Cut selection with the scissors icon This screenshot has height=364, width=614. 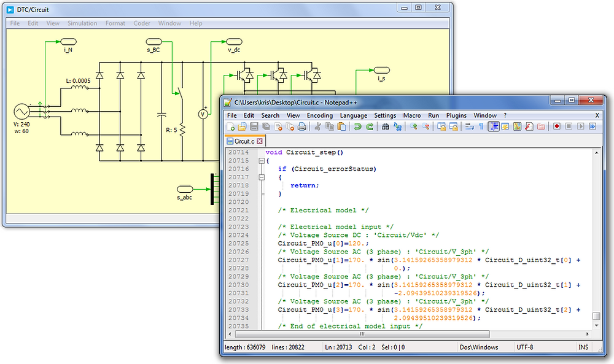point(317,126)
